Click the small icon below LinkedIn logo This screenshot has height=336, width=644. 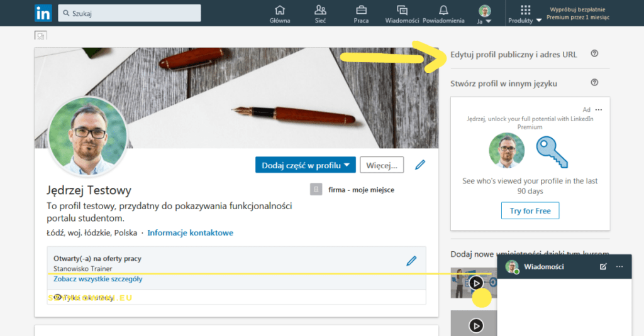41,35
